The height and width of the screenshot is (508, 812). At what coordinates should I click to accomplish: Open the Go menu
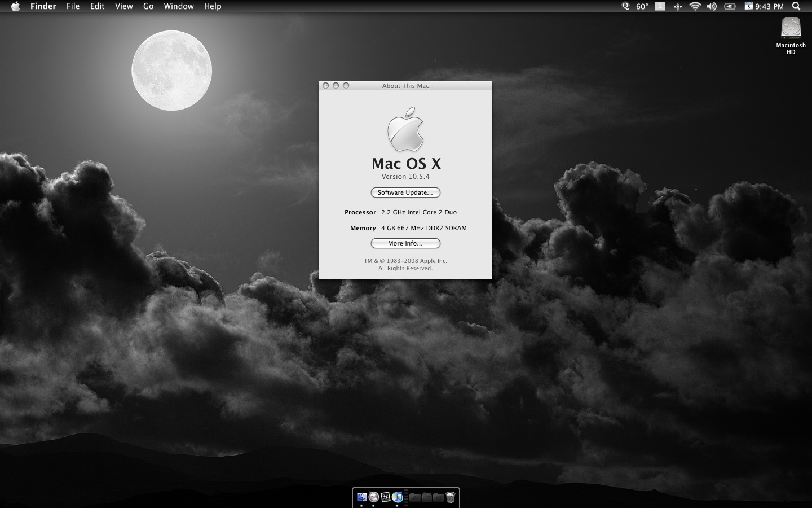click(148, 6)
